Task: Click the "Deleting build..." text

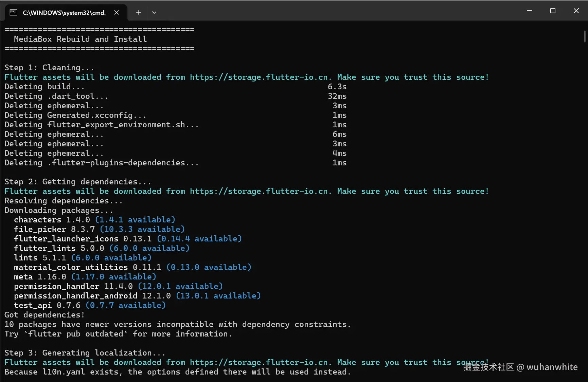Action: (44, 87)
